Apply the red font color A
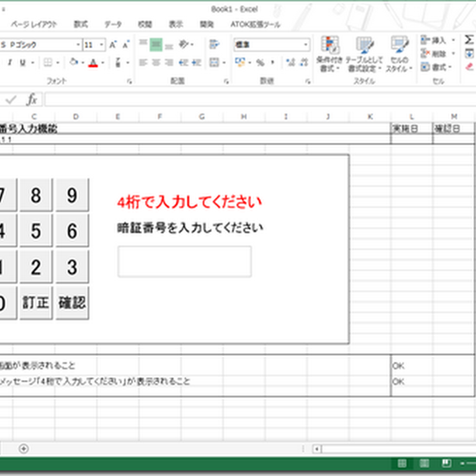476x476 pixels. tap(93, 62)
